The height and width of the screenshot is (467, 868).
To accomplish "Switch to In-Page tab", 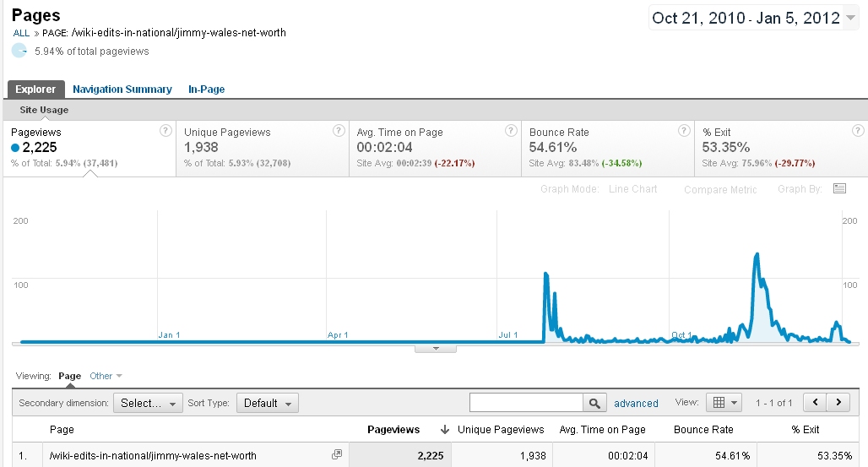I will (x=206, y=89).
